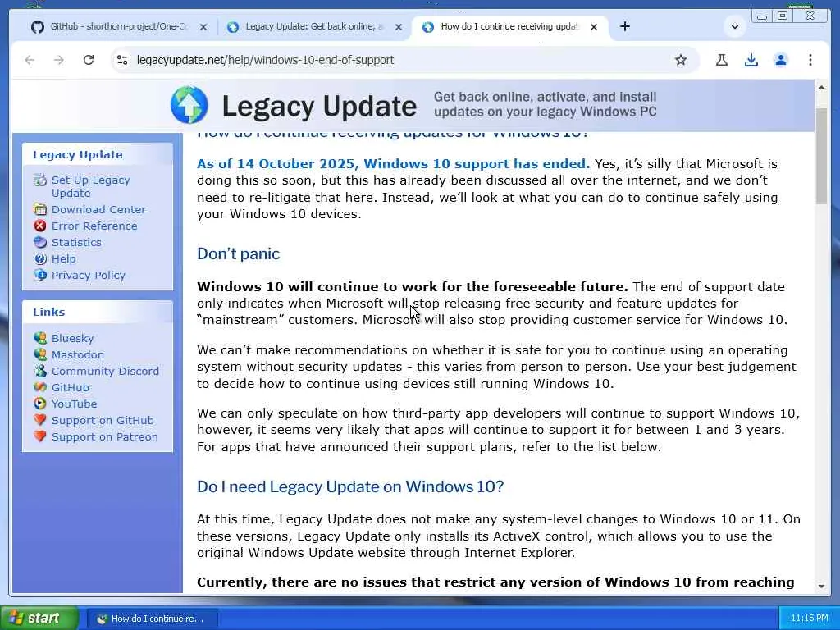The width and height of the screenshot is (840, 630).
Task: Open the Privacy Policy link
Action: pyautogui.click(x=89, y=276)
